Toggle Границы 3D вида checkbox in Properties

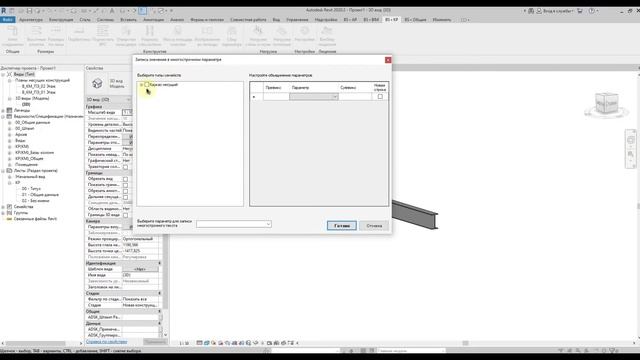pyautogui.click(x=125, y=215)
